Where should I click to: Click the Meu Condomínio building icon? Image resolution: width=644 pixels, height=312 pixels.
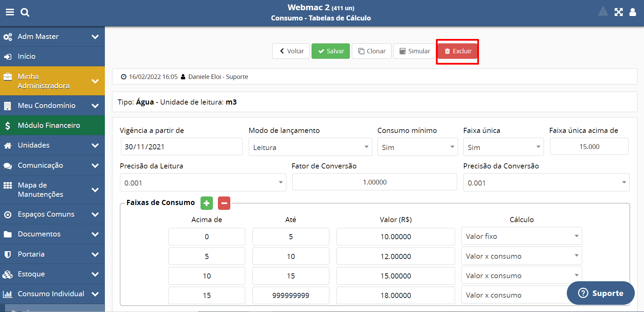click(8, 106)
